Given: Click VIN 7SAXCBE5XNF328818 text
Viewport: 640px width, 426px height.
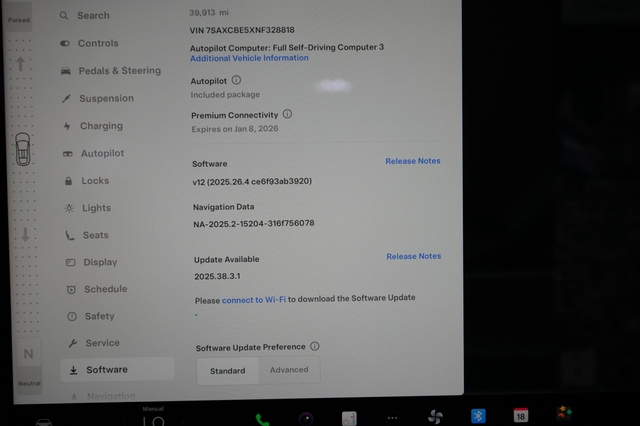Looking at the screenshot, I should click(242, 30).
